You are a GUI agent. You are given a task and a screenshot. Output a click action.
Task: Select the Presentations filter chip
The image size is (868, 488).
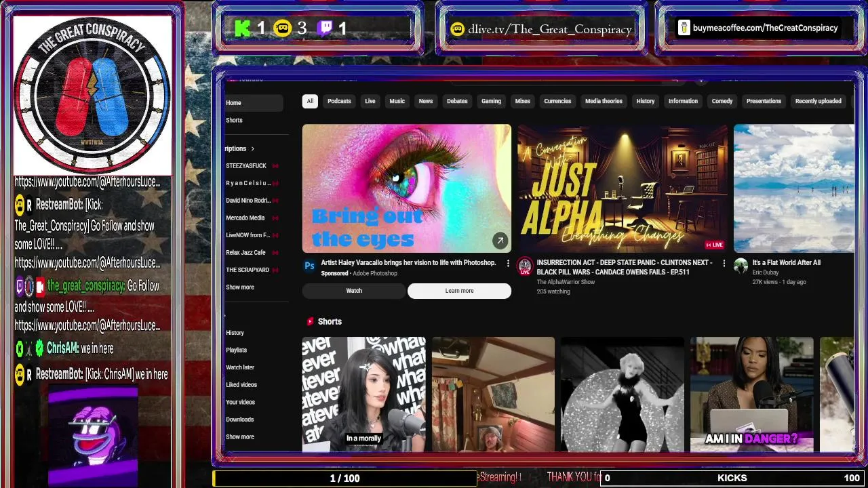(x=764, y=101)
